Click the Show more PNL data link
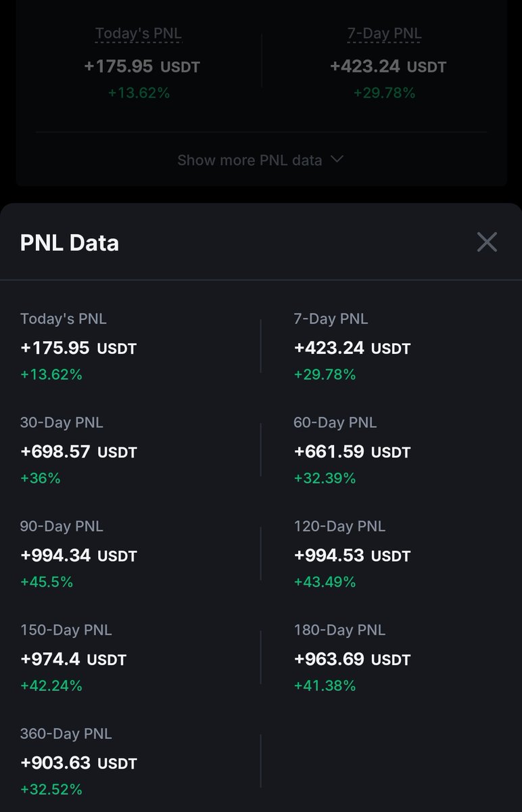Viewport: 522px width, 812px height. (x=250, y=160)
